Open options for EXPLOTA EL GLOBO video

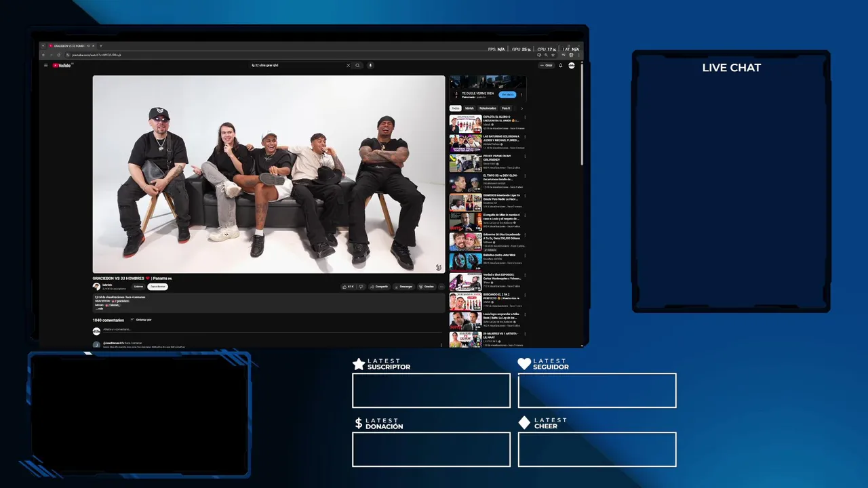click(x=525, y=117)
